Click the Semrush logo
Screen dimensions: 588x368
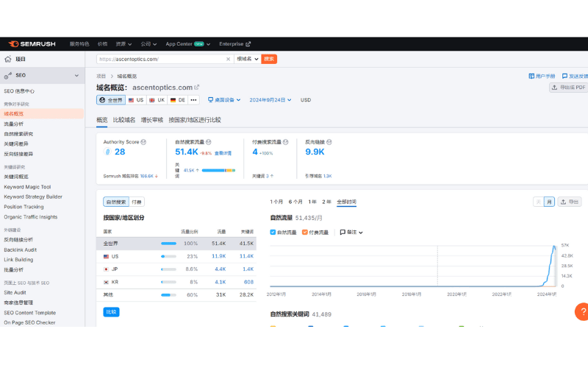pos(32,44)
